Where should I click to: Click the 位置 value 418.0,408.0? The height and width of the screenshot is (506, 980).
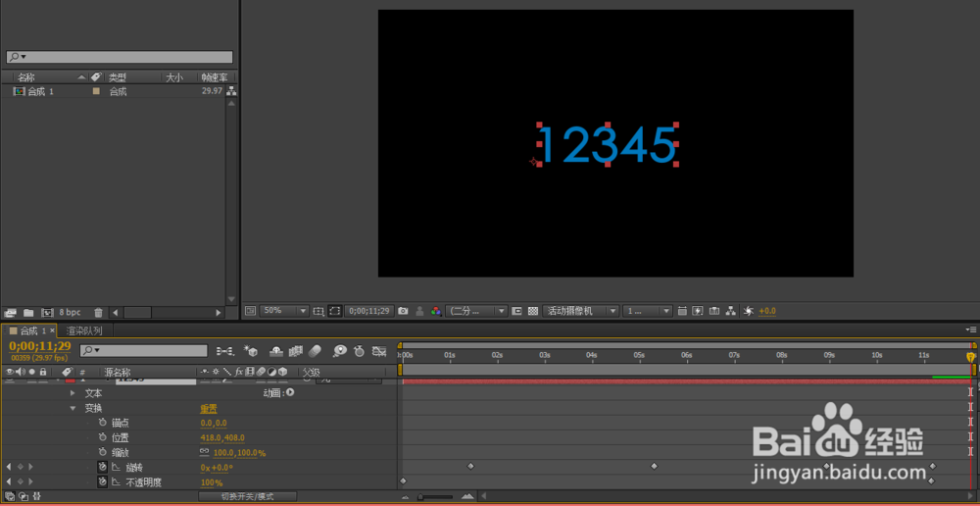(222, 437)
